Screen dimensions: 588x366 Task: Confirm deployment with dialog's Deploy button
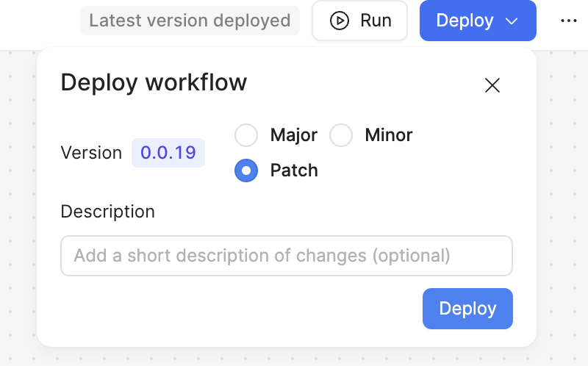point(467,309)
